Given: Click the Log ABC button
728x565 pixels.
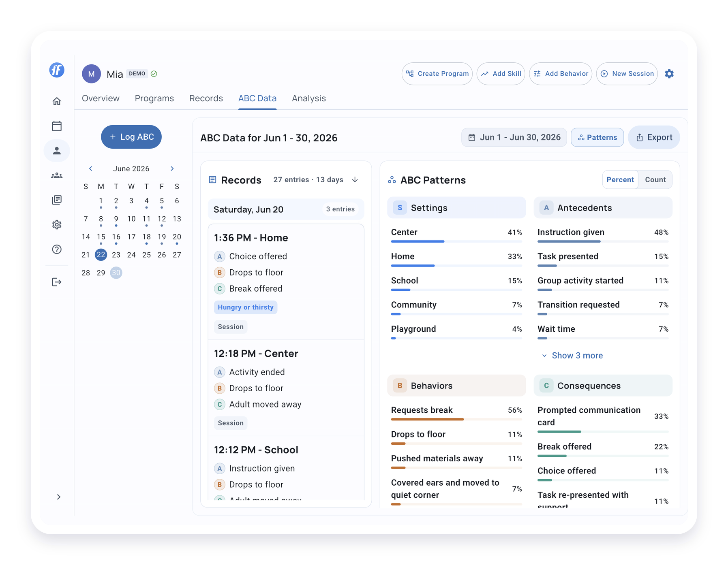Looking at the screenshot, I should coord(131,137).
